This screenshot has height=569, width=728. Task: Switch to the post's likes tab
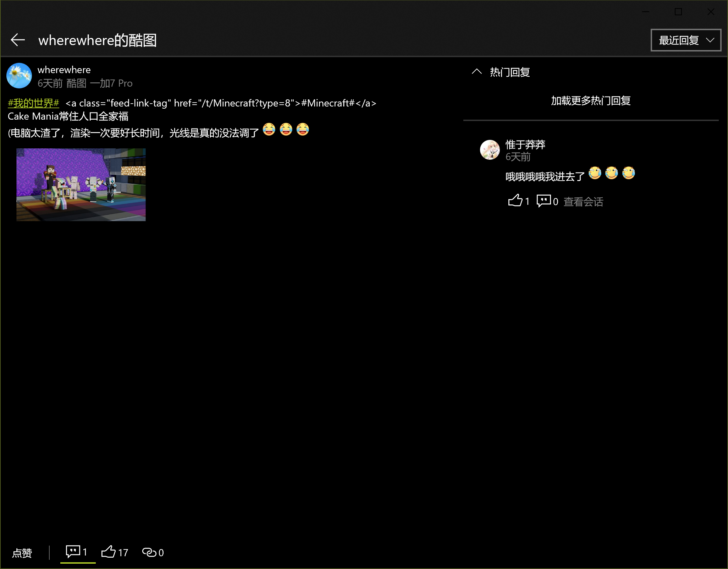(114, 552)
